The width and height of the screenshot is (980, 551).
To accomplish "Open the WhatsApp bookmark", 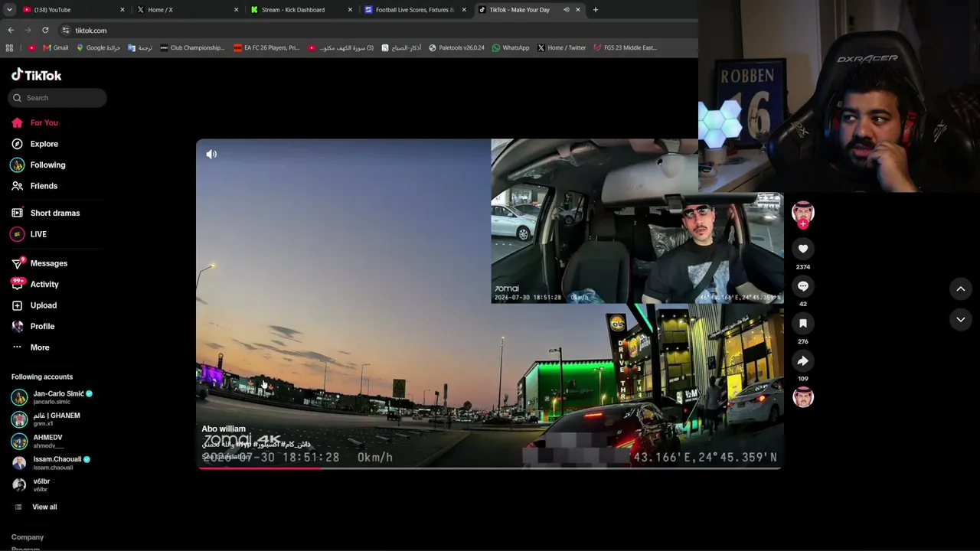I will click(511, 47).
